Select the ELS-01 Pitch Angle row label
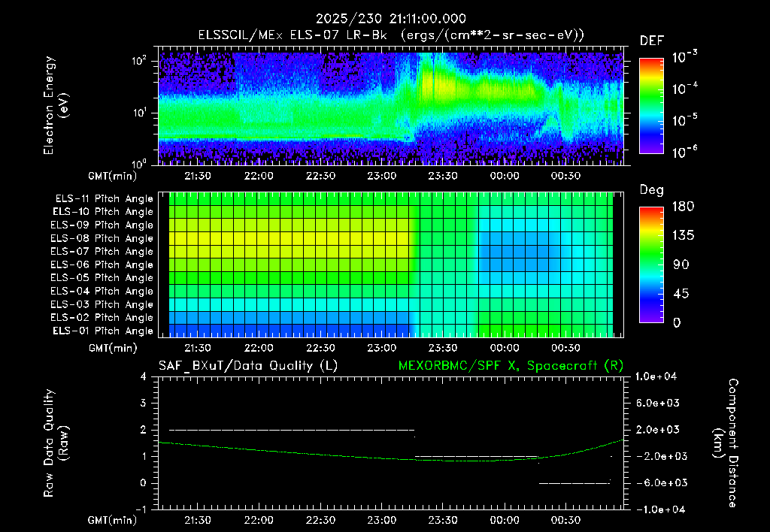The height and width of the screenshot is (532, 770). (103, 331)
